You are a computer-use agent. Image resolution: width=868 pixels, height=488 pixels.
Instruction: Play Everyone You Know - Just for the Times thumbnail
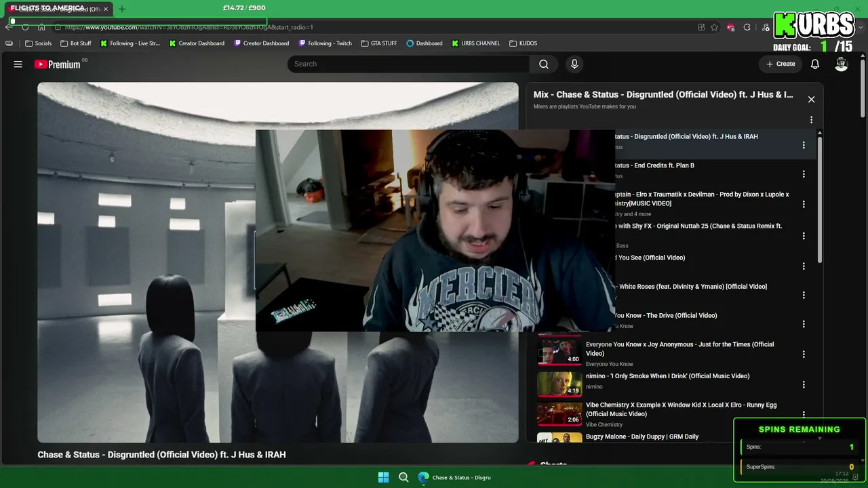(x=559, y=352)
